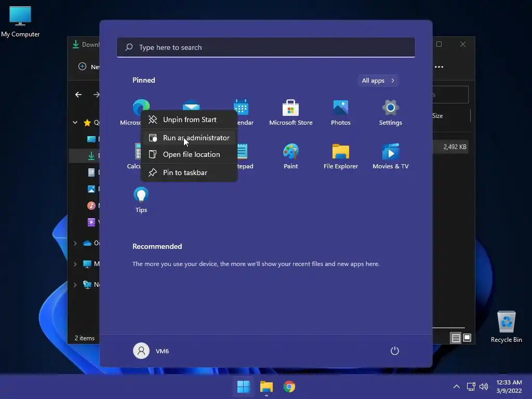Go back in File Explorer window
Screen dimensions: 532x399
pyautogui.click(x=78, y=95)
